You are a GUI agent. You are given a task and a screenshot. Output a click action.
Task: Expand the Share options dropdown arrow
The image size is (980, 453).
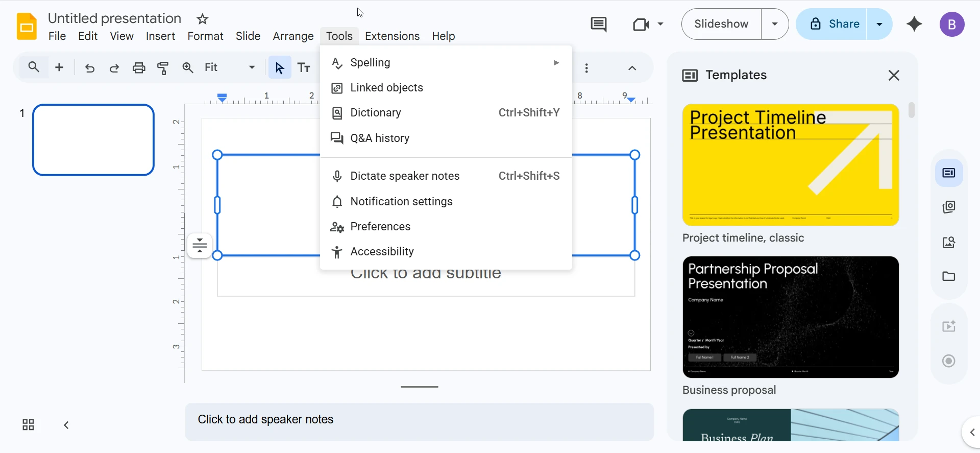coord(879,24)
